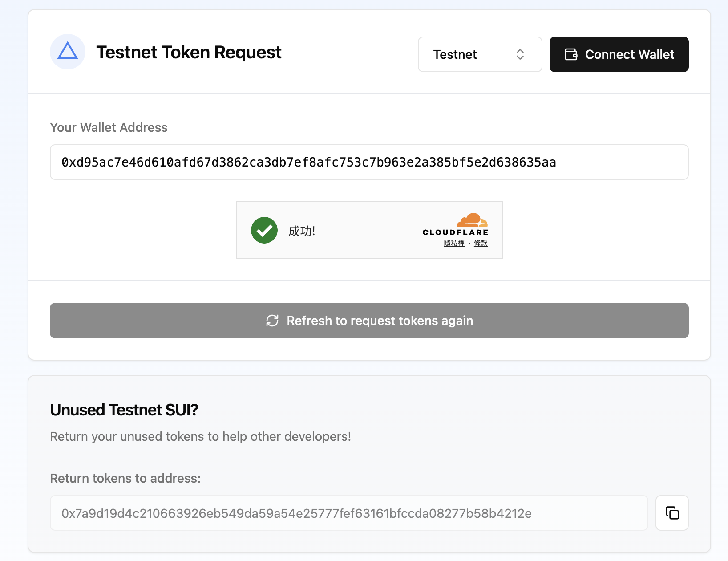Open the Testnet network dropdown
Image resolution: width=728 pixels, height=561 pixels.
coord(480,54)
